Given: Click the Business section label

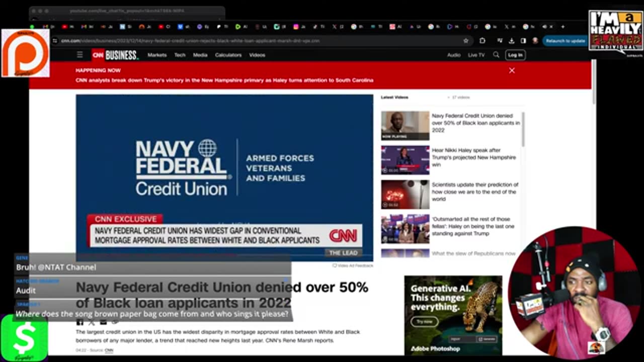Looking at the screenshot, I should click(122, 55).
